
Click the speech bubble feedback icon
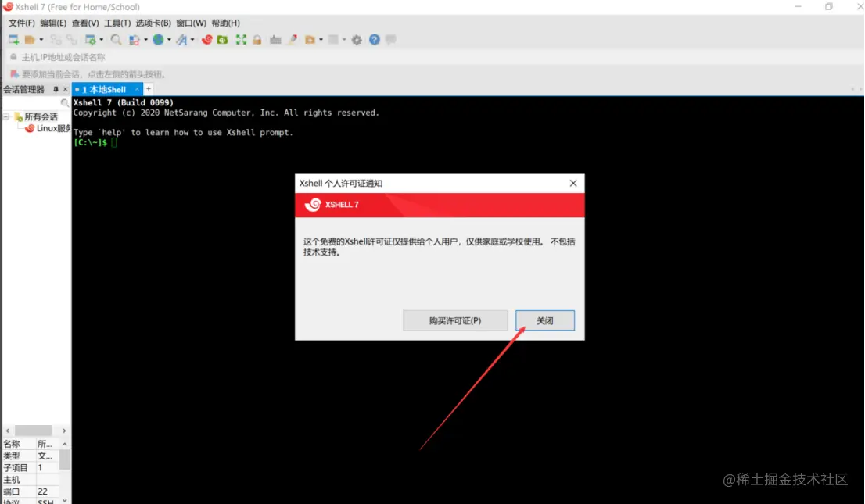coord(390,40)
